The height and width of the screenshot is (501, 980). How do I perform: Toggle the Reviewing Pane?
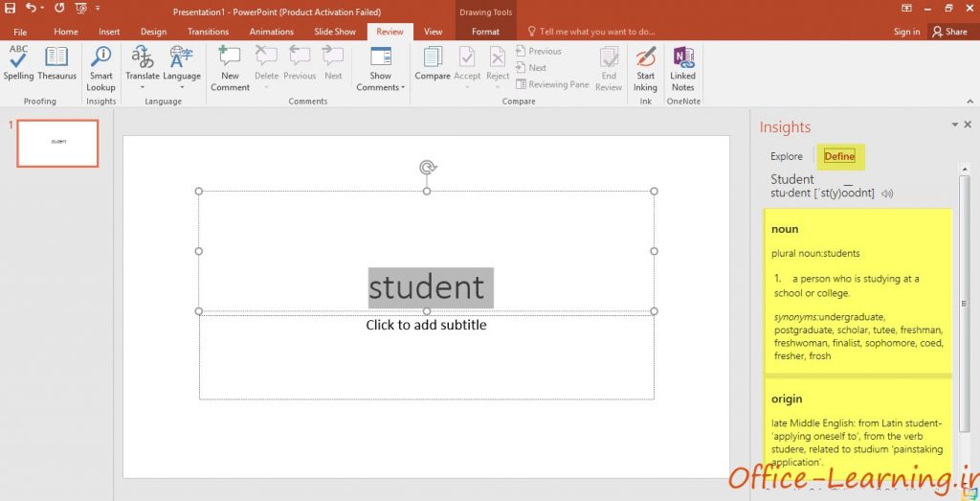pos(552,84)
